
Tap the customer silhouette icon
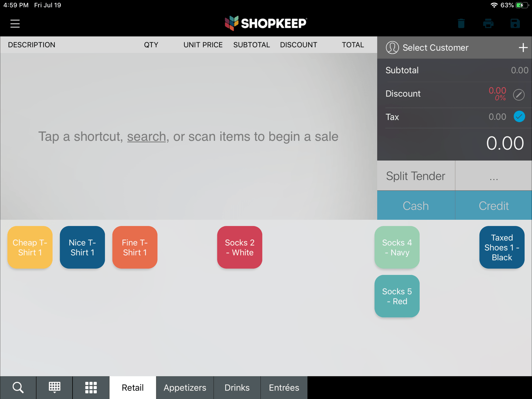392,47
